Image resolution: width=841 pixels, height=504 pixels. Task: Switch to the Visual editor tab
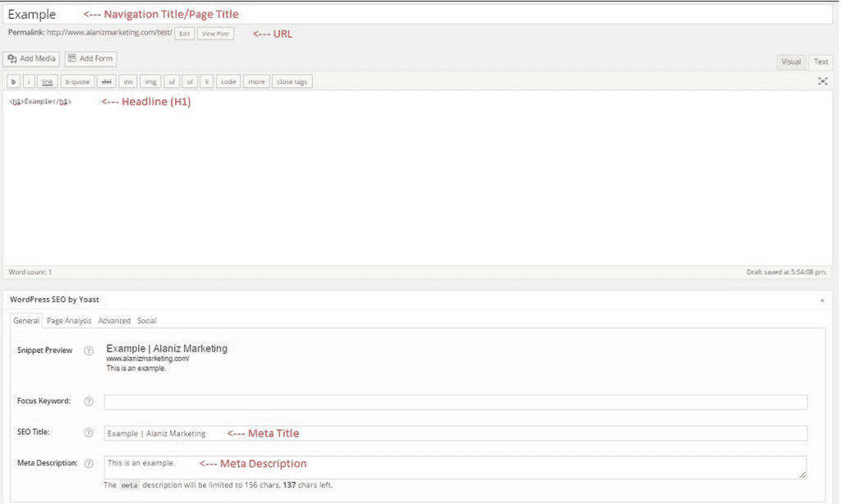[x=791, y=62]
